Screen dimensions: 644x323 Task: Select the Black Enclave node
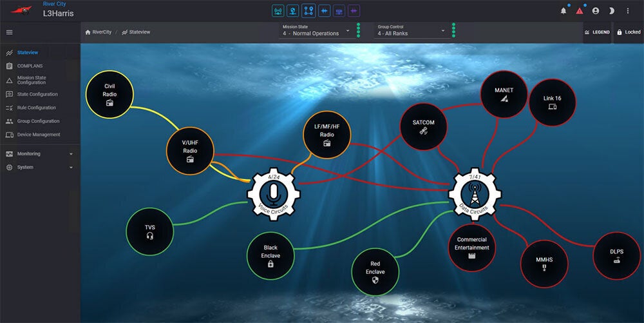point(270,255)
